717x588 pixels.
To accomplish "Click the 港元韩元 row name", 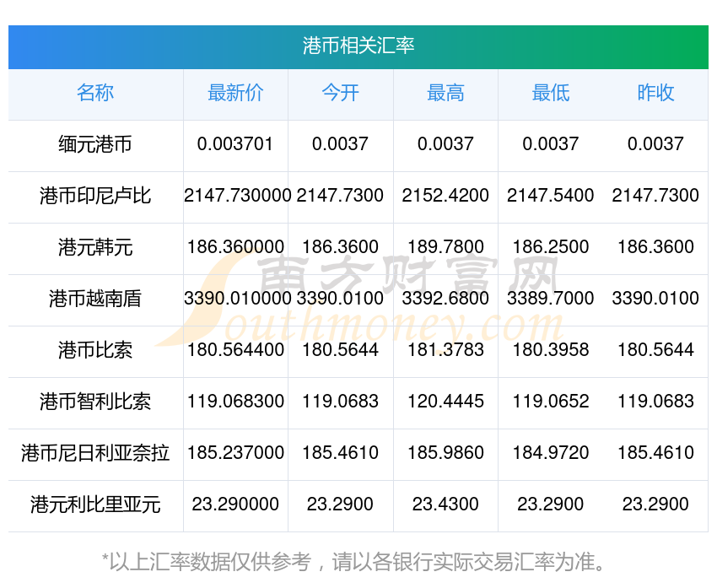I will point(95,247).
